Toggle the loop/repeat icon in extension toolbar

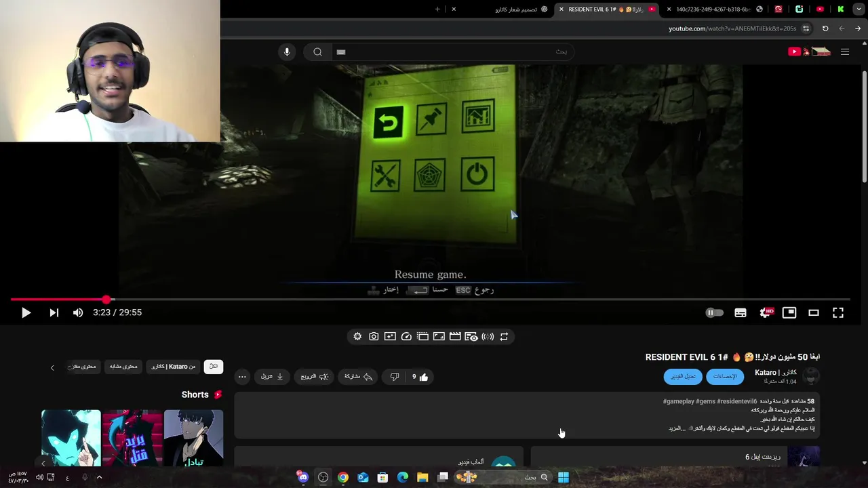point(504,336)
